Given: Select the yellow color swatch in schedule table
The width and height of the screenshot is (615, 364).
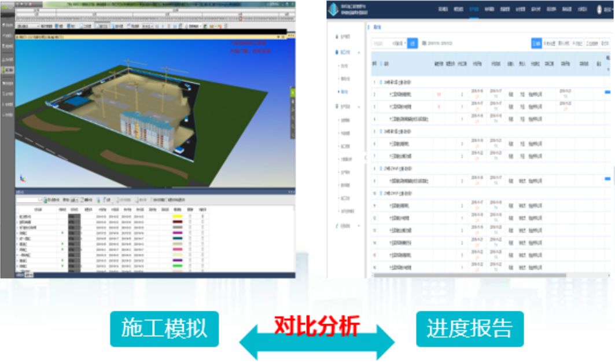Looking at the screenshot, I should (x=178, y=216).
